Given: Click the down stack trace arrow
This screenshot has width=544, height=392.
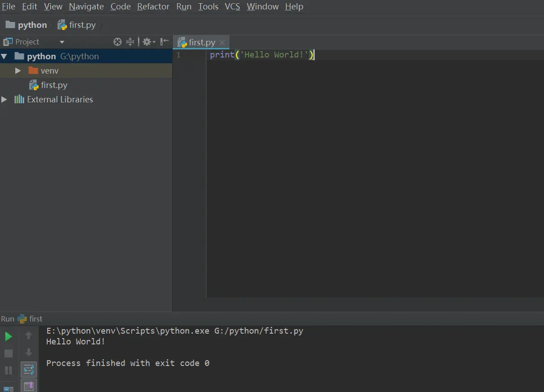Looking at the screenshot, I should click(x=29, y=352).
